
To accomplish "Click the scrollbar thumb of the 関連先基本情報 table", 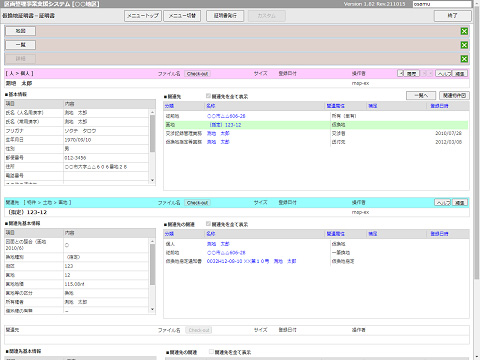I will coord(152,265).
